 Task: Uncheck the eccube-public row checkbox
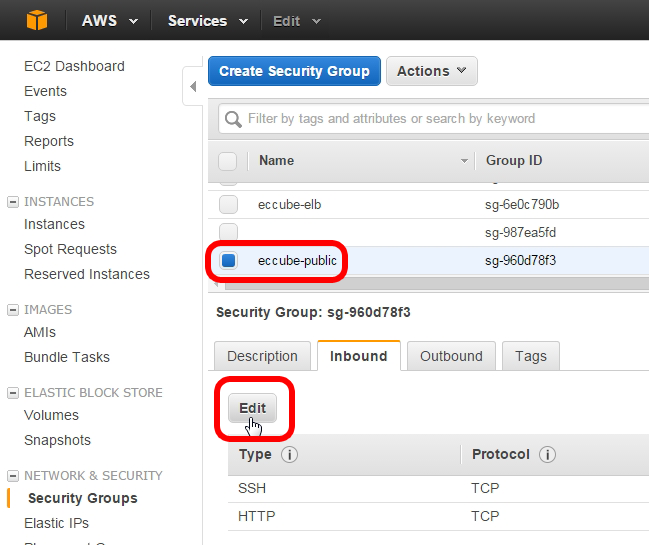pos(228,261)
